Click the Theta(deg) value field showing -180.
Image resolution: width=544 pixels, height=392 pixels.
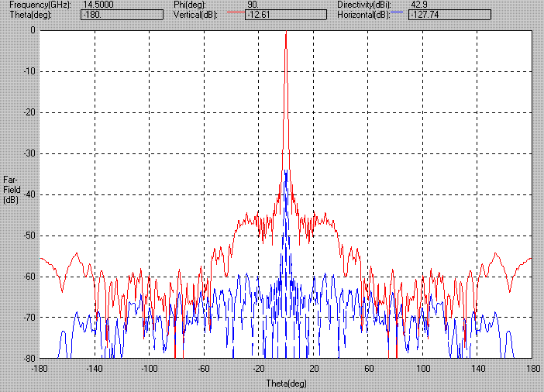(115, 14)
